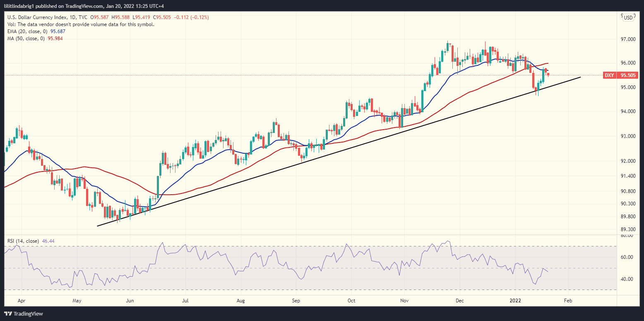Select the U.S. Dollar Currency Index title

35,17
